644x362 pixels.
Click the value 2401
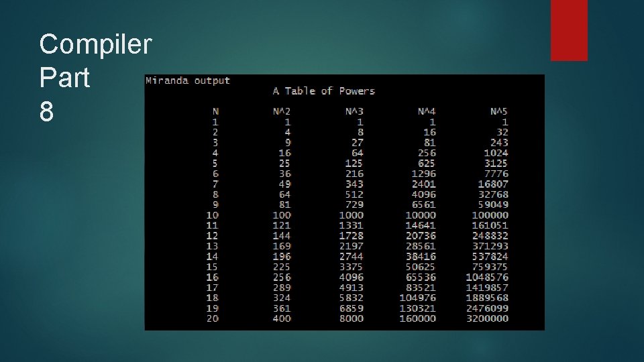click(x=424, y=184)
